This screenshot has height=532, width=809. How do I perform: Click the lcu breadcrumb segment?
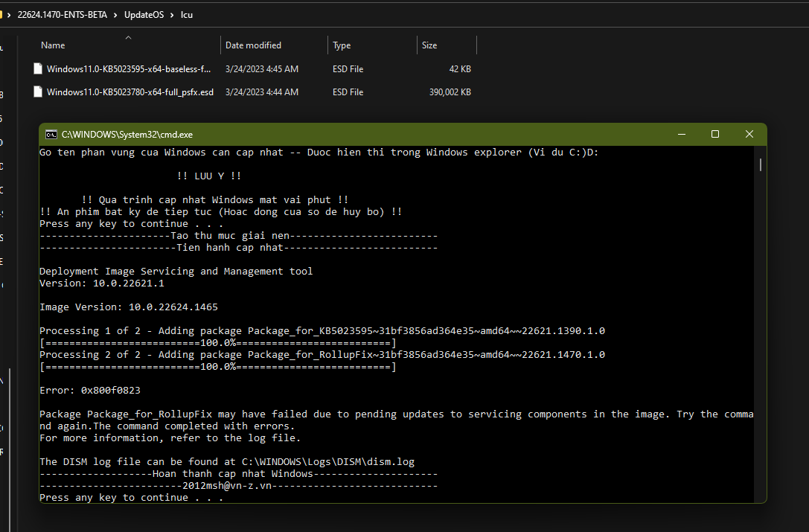click(187, 15)
